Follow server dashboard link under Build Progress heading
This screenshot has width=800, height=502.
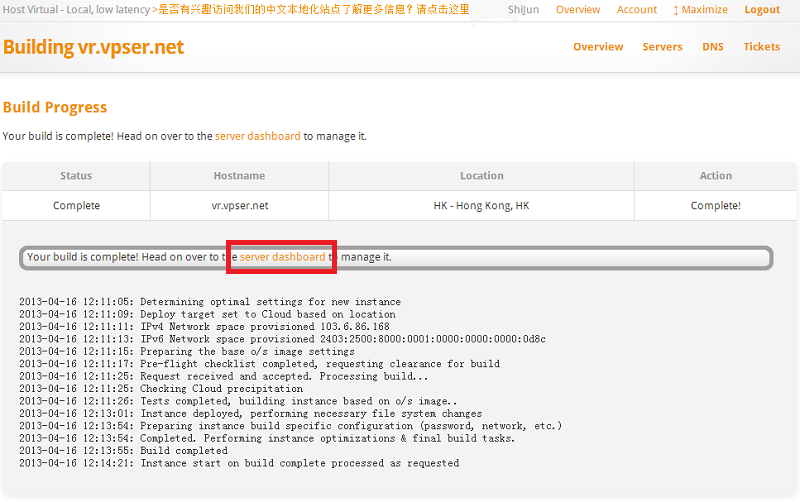[x=258, y=136]
